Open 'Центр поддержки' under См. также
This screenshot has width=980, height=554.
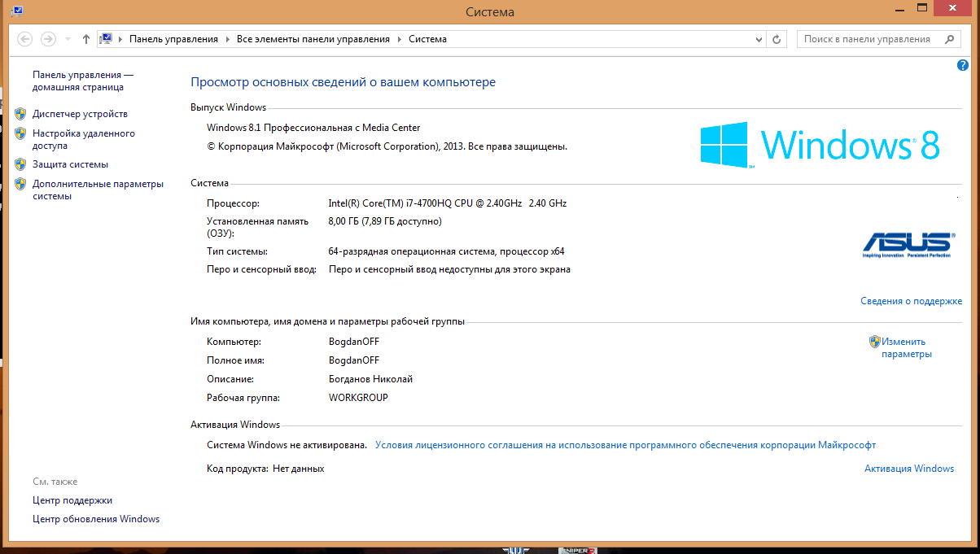click(x=72, y=500)
